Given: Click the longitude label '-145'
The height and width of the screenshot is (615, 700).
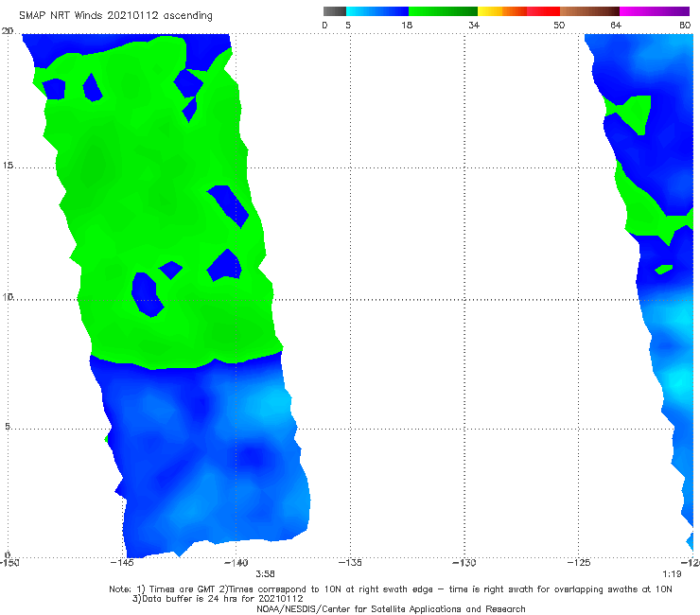Looking at the screenshot, I should click(122, 562).
